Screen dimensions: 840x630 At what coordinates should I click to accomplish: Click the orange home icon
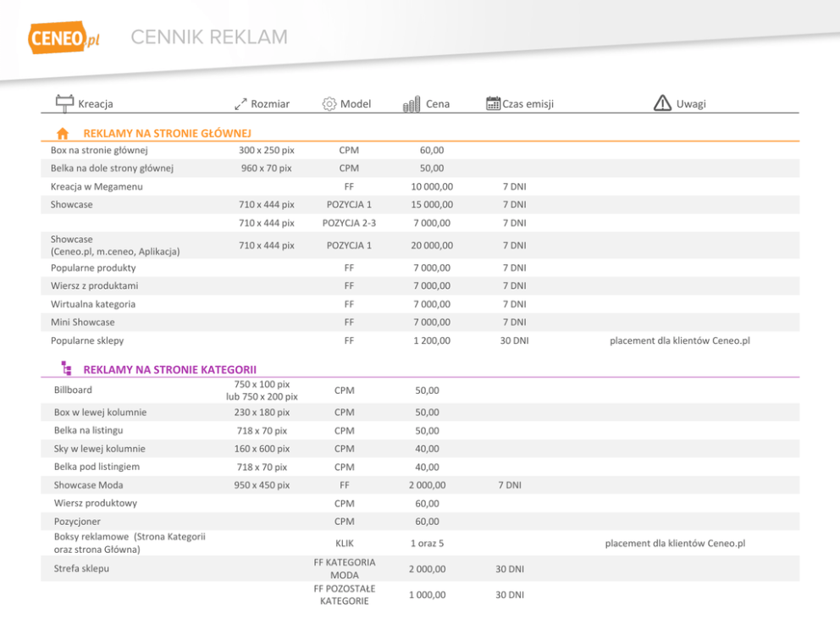pyautogui.click(x=63, y=134)
